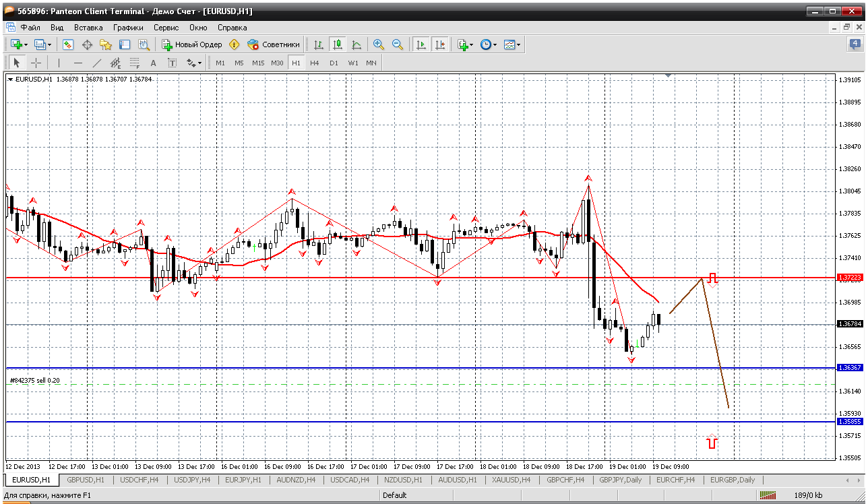
Task: Click the zoom out magnifier icon
Action: tap(398, 44)
